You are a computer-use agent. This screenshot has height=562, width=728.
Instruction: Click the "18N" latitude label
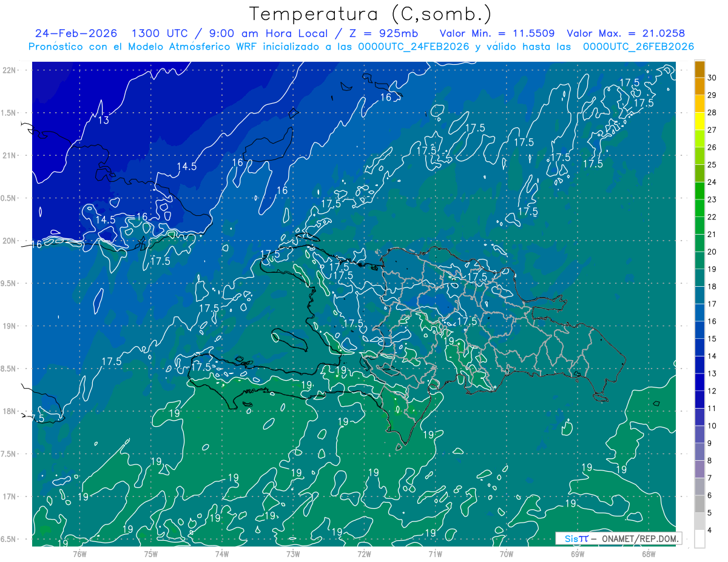click(x=9, y=411)
